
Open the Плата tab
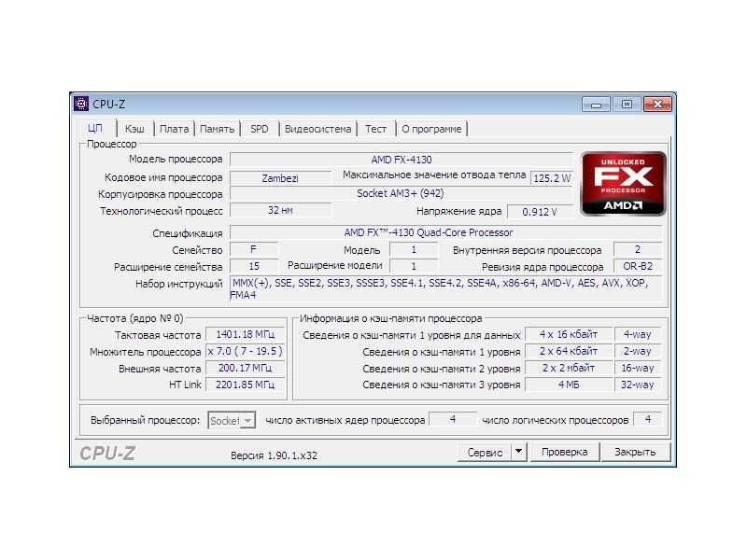tap(174, 129)
